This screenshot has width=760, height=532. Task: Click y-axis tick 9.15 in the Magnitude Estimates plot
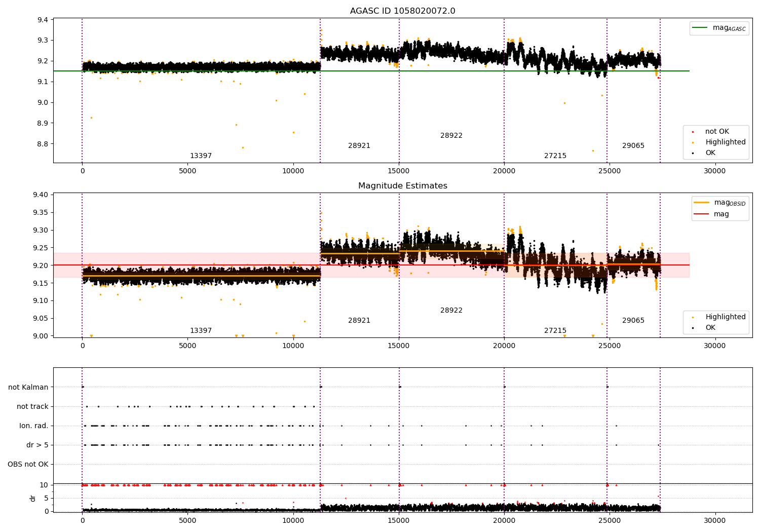coord(41,283)
